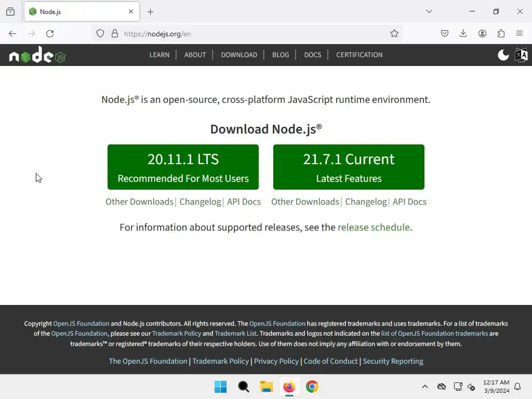Click the Firefox taskbar icon
Viewport: 532px width, 399px height.
pyautogui.click(x=289, y=387)
